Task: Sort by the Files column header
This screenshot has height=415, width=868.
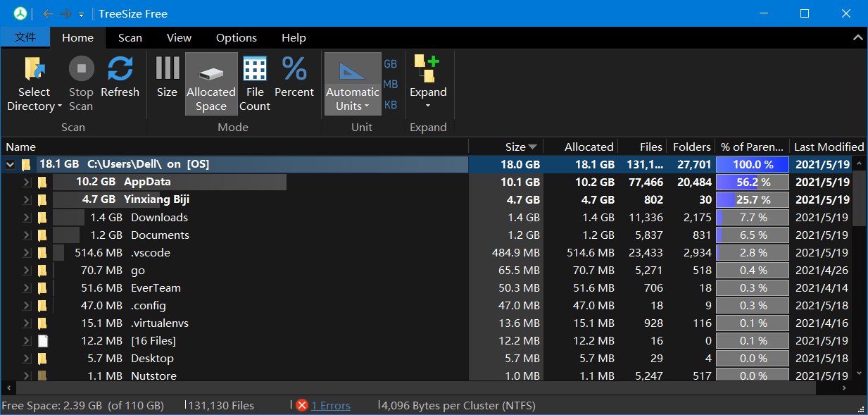Action: click(x=642, y=147)
